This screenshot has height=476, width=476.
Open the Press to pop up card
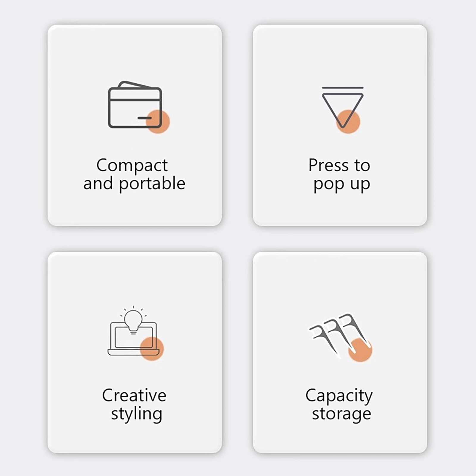point(340,125)
